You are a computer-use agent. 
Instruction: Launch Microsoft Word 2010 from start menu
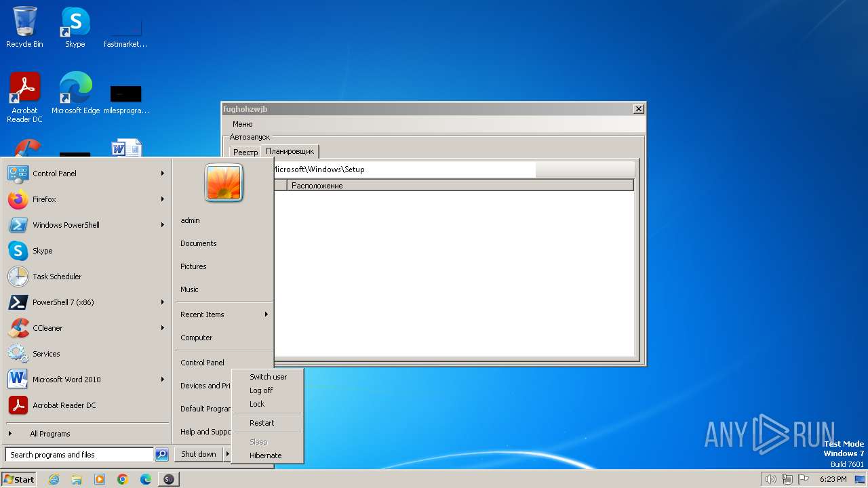(86, 380)
